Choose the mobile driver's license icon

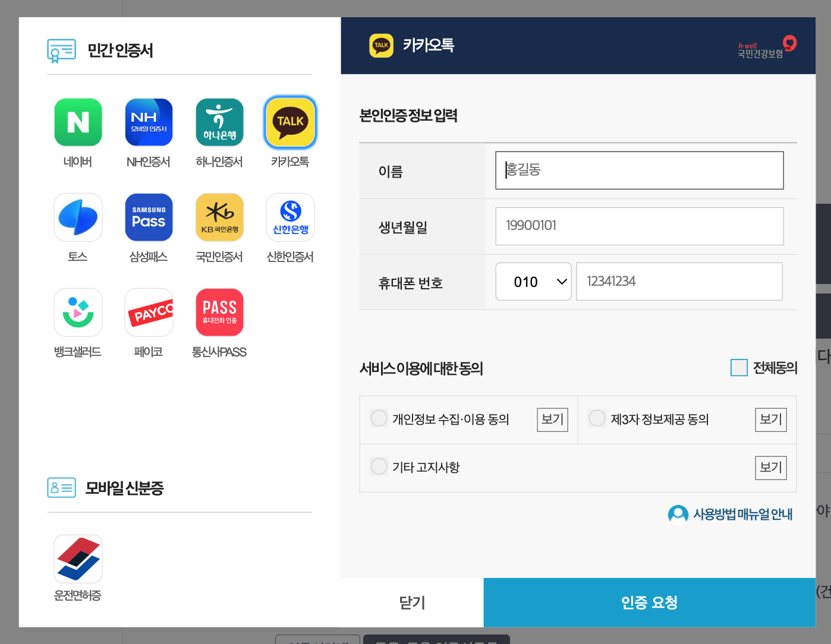[78, 559]
